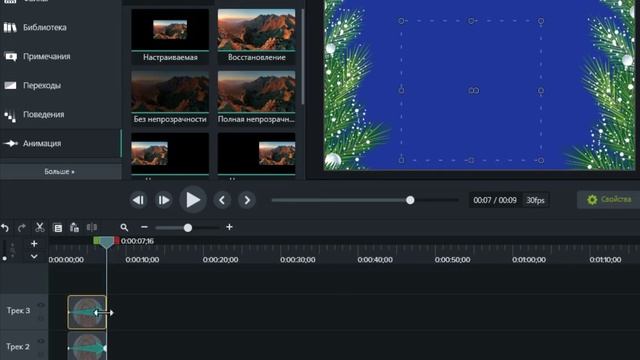640x360 pixels.
Task: Paste clip on the timeline
Action: [74, 227]
